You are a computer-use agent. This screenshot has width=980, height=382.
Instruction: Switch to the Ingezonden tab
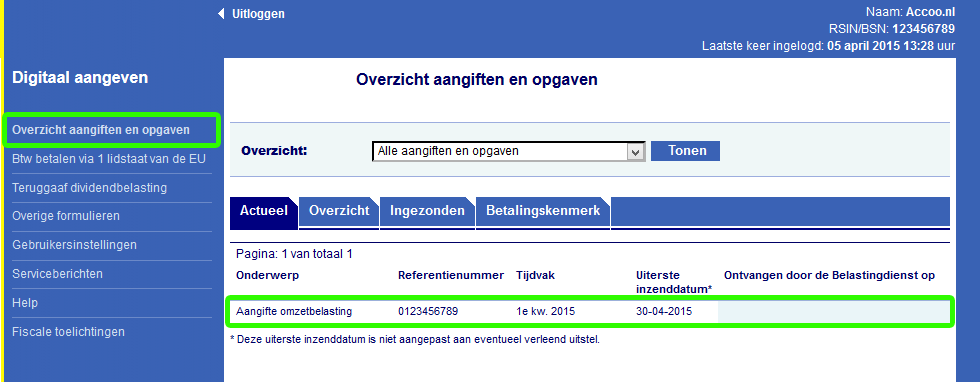(428, 211)
